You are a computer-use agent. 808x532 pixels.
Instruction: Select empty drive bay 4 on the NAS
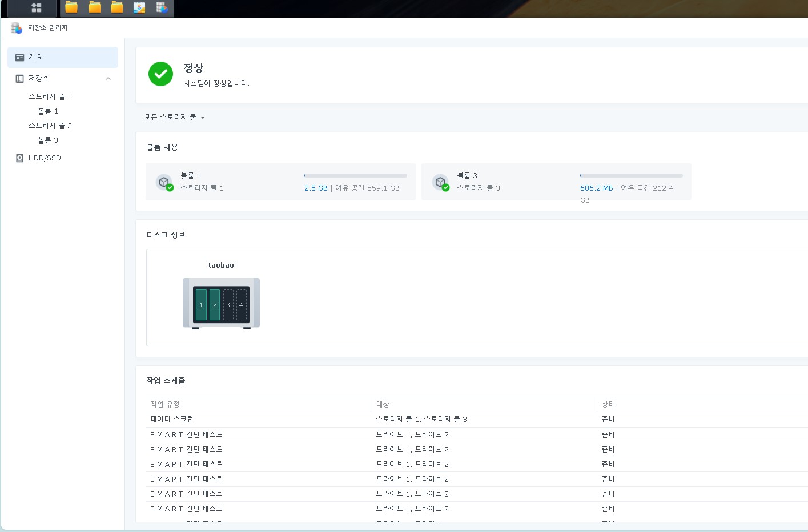pos(241,304)
